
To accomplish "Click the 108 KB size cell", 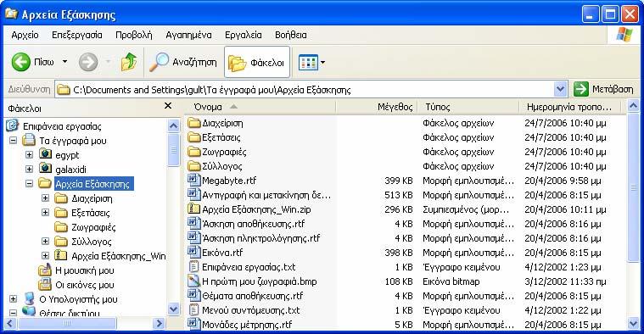I will click(x=399, y=281).
